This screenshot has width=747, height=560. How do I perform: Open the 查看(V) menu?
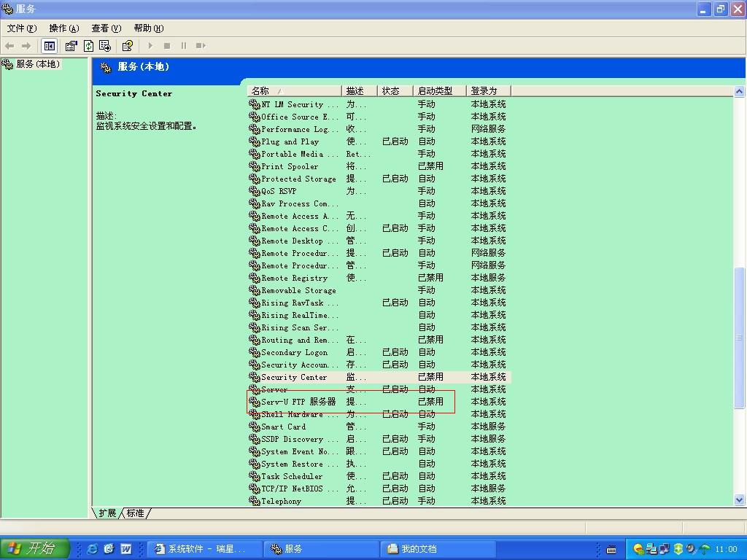pyautogui.click(x=107, y=28)
